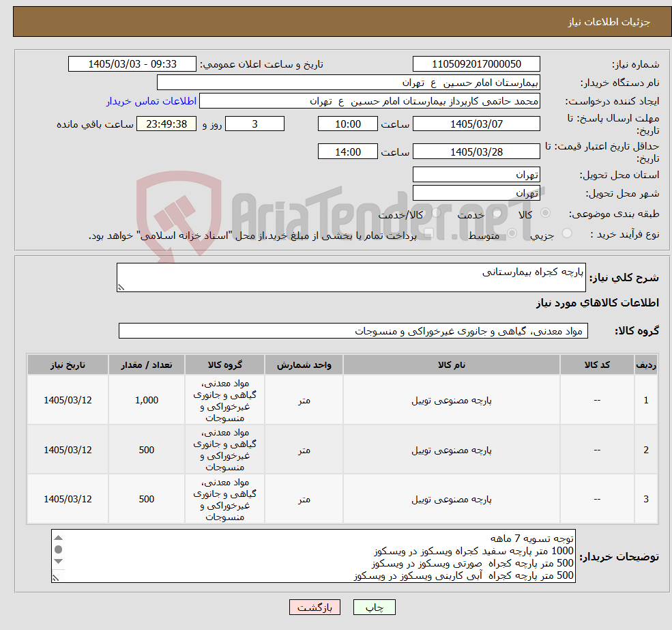Viewport: 672px width, 630px height.
Task: Click the remaining days field showing 3
Action: 254,124
